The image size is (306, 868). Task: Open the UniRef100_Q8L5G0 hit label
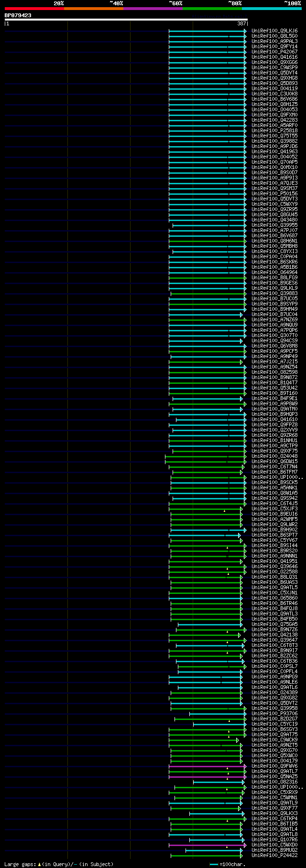tap(274, 36)
